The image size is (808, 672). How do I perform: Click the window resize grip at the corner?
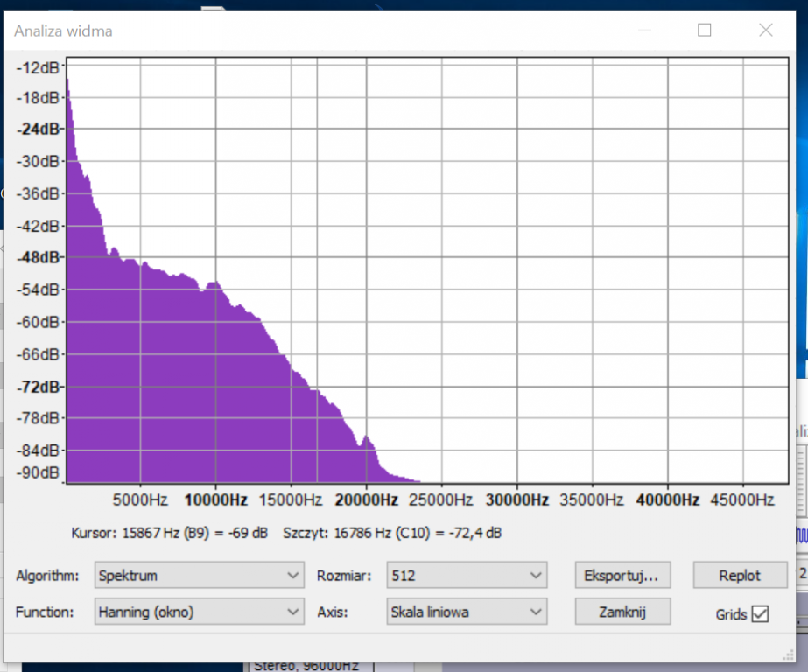(788, 655)
